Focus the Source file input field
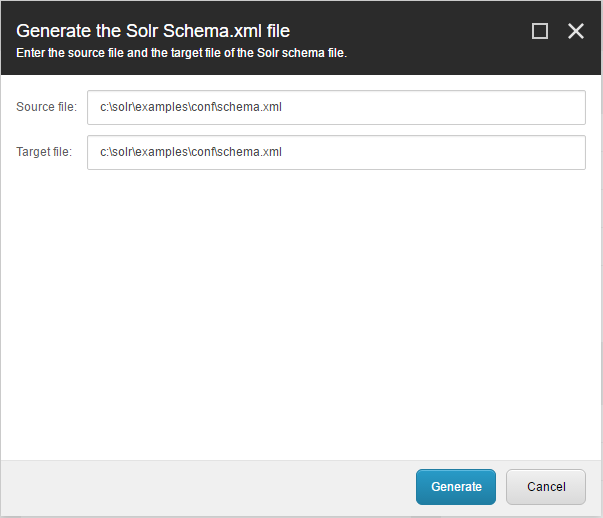The width and height of the screenshot is (603, 518). pyautogui.click(x=336, y=107)
